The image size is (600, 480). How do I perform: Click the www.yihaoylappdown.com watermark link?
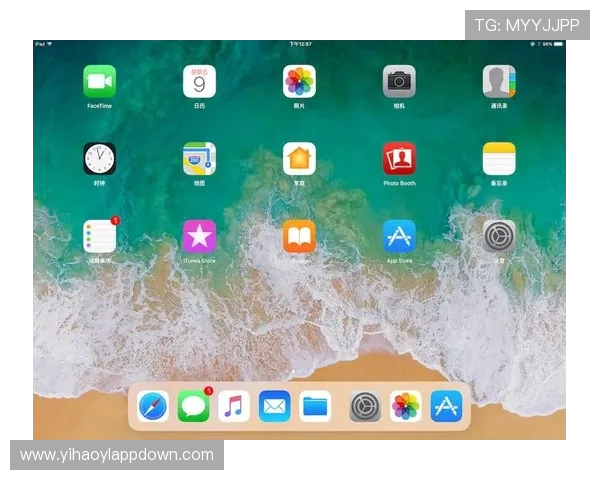116,455
